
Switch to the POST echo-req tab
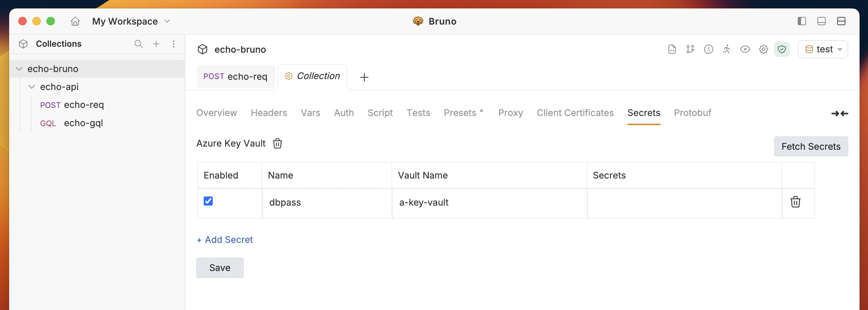point(236,76)
